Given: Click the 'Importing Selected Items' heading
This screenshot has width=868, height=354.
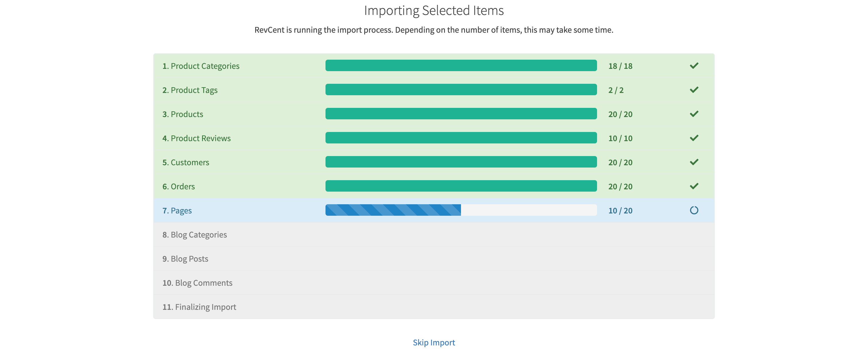Looking at the screenshot, I should pyautogui.click(x=434, y=10).
